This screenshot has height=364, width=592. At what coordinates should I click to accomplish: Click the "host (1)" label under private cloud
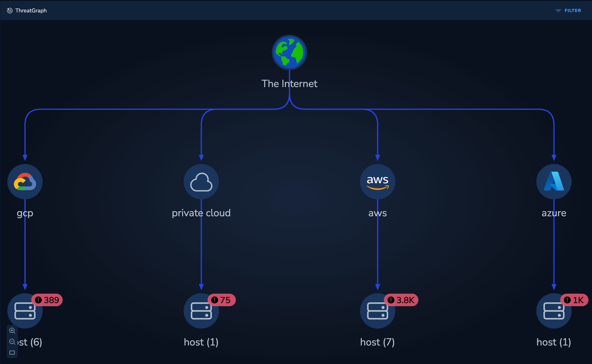point(201,342)
